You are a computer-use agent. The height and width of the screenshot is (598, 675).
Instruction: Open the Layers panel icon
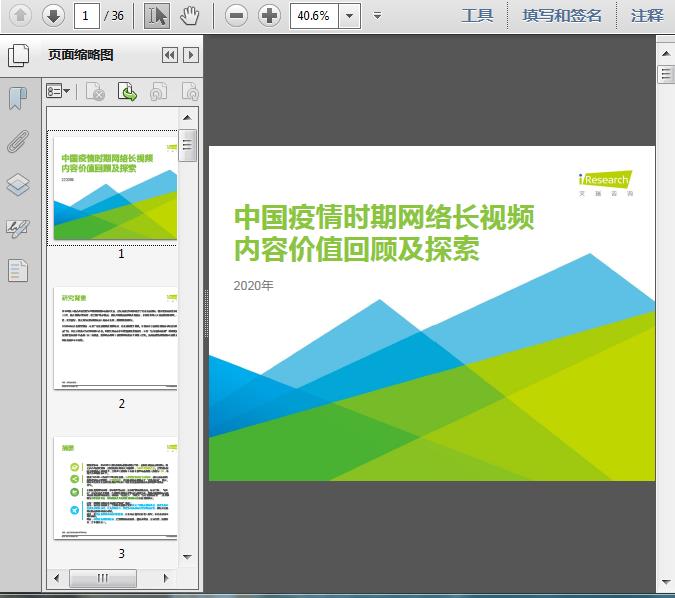(18, 184)
